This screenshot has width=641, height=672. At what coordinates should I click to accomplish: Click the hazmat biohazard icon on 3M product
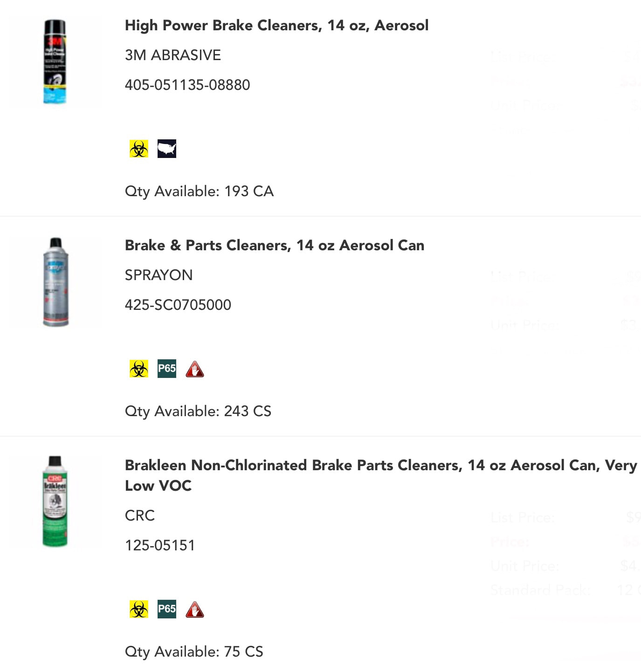click(x=139, y=149)
